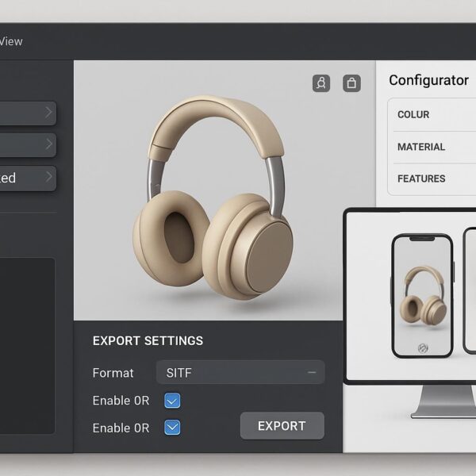Open the Format dropdown showing SITF
The image size is (476, 476).
pos(240,372)
